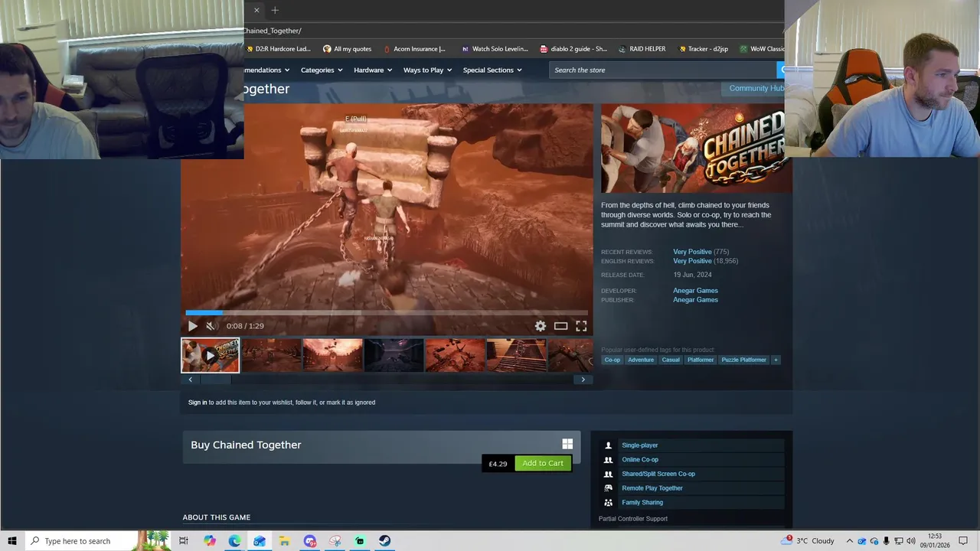Select the second screenshot thumbnail

(272, 355)
